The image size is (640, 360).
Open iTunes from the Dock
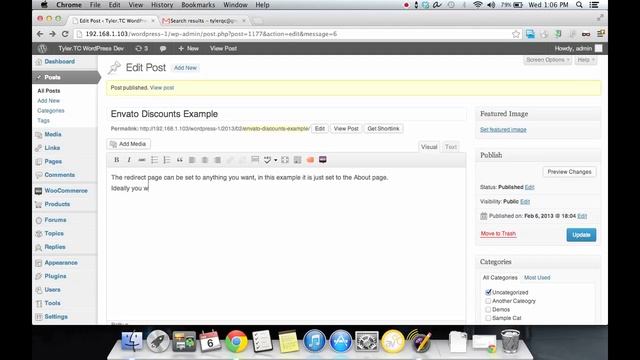tap(314, 341)
